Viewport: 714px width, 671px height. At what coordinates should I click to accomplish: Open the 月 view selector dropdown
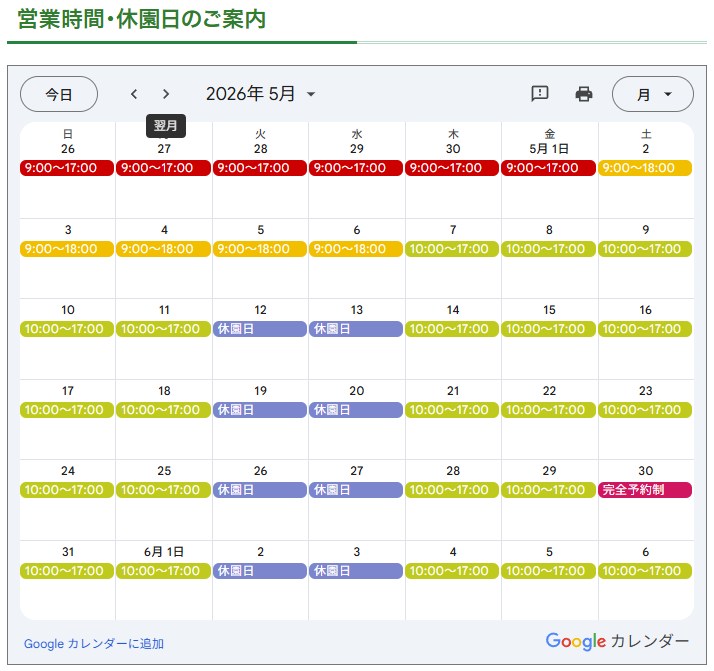pos(652,94)
